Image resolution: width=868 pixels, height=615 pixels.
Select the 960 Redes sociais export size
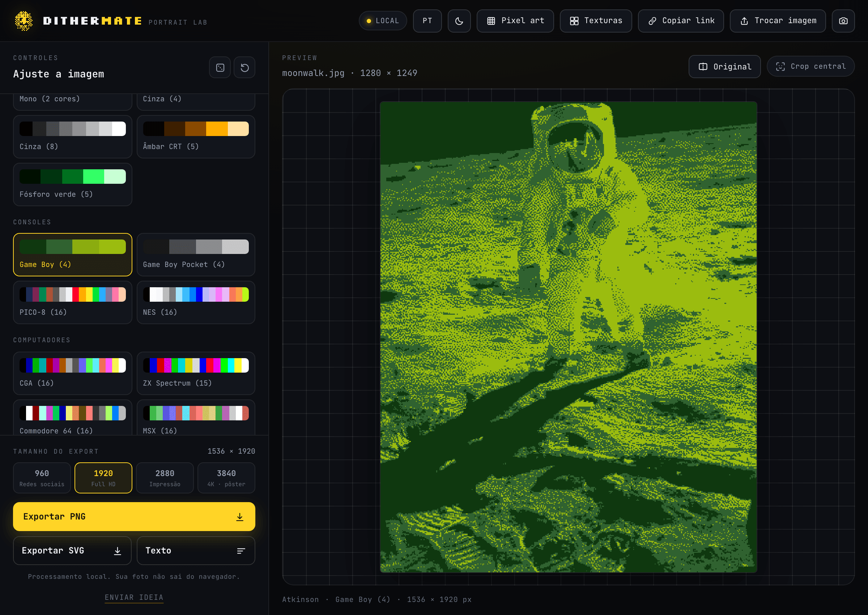click(42, 478)
